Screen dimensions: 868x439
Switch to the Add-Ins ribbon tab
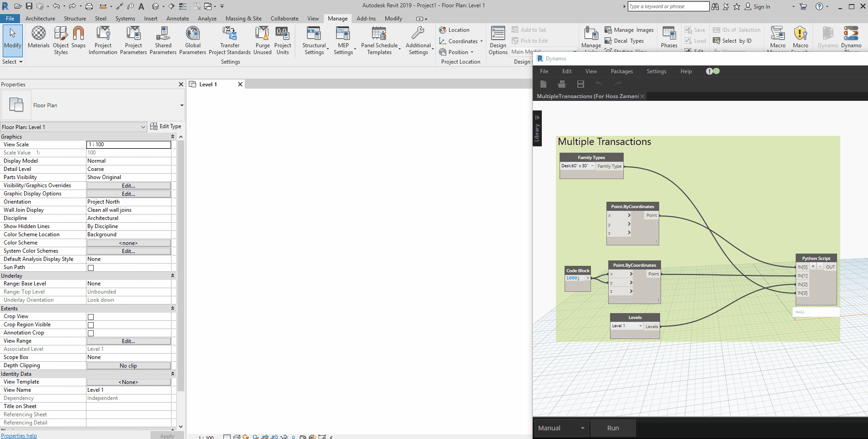pos(366,19)
